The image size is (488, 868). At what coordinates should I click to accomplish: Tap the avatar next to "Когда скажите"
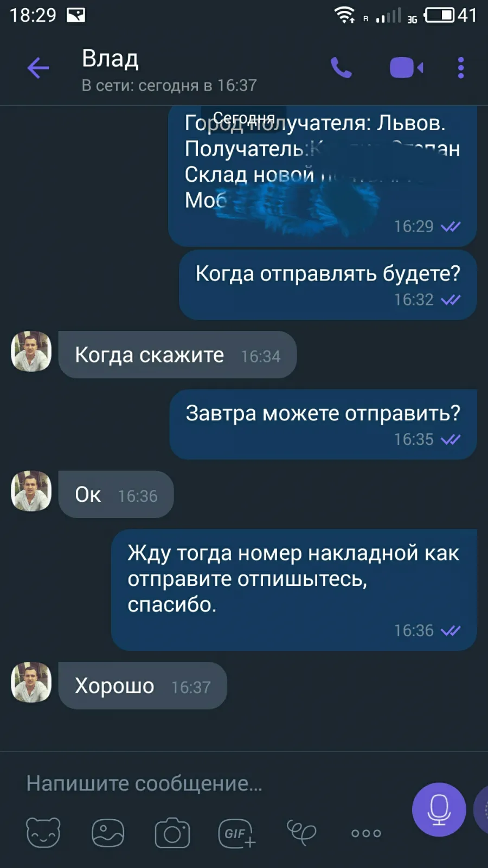[x=31, y=351]
